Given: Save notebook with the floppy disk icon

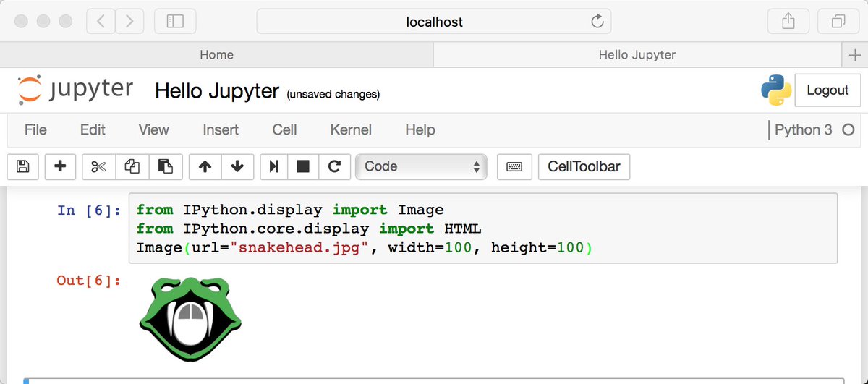Looking at the screenshot, I should (23, 166).
